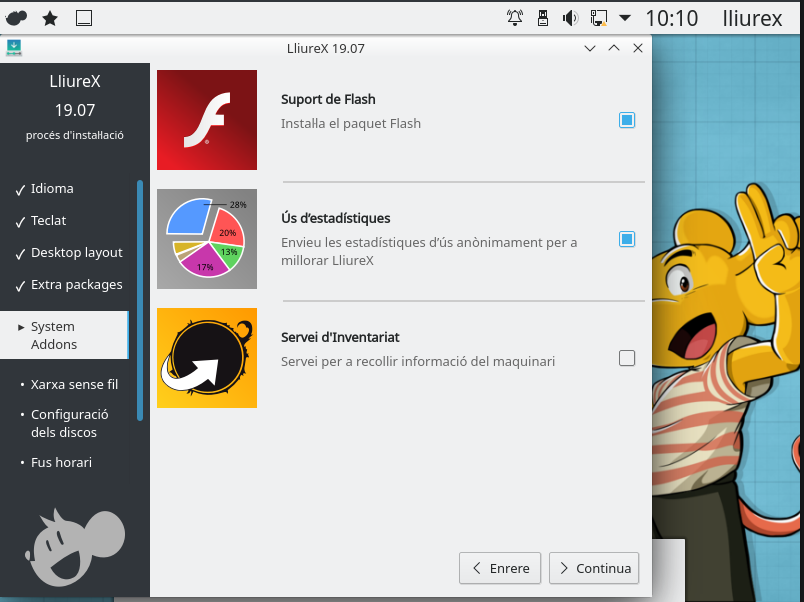
Task: Expand the hidden system tray icons arrow
Action: click(625, 17)
